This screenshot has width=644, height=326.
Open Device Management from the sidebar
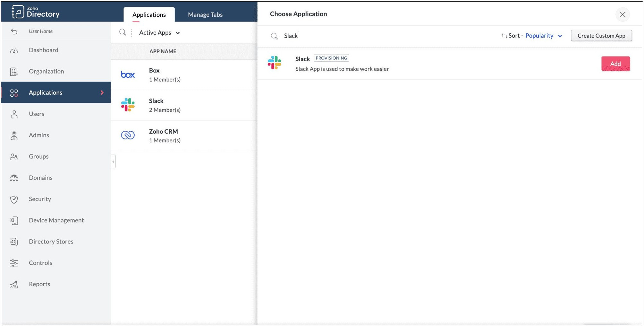[x=56, y=220]
